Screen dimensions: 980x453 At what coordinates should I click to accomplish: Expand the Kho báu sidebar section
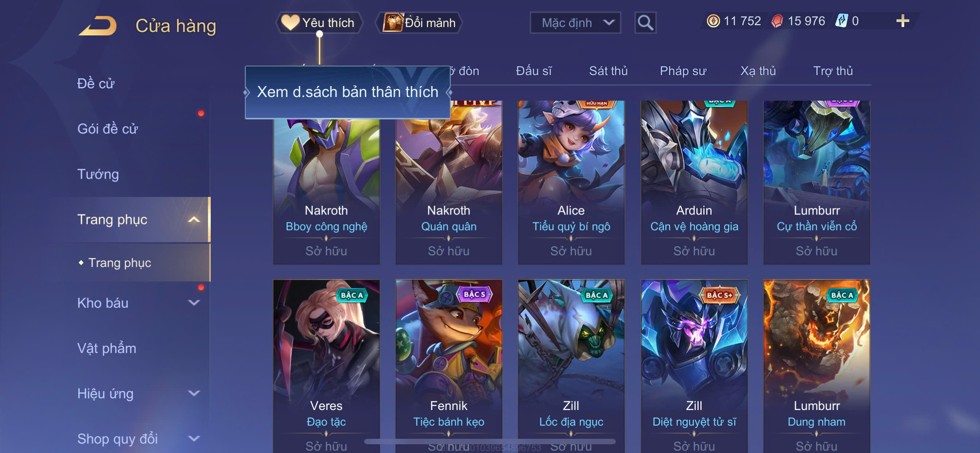click(x=194, y=303)
